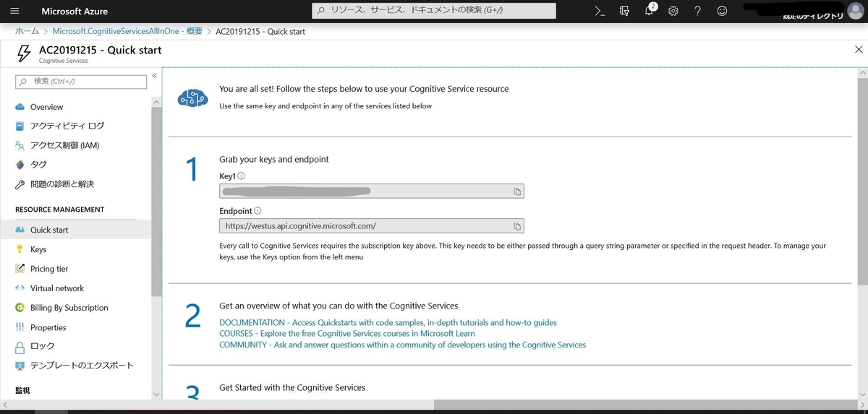Click the 'Grab your keys and endpoint' heading
This screenshot has width=868, height=414.
point(274,160)
